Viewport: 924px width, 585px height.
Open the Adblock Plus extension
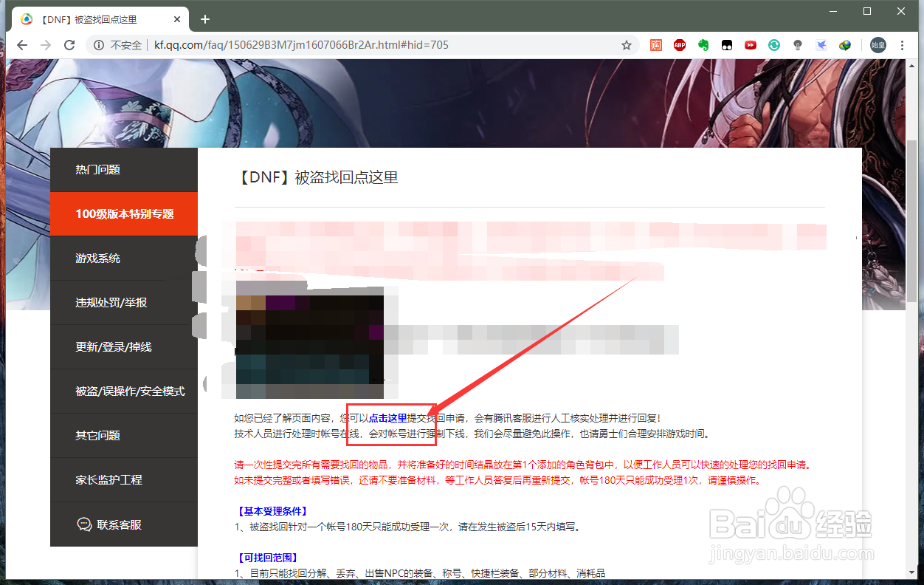coord(680,45)
